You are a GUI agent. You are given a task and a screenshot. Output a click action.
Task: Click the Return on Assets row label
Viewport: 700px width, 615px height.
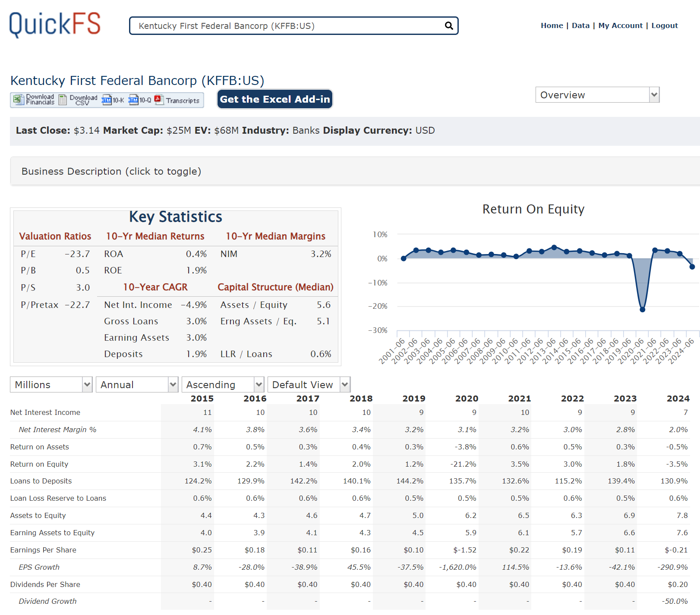[40, 447]
